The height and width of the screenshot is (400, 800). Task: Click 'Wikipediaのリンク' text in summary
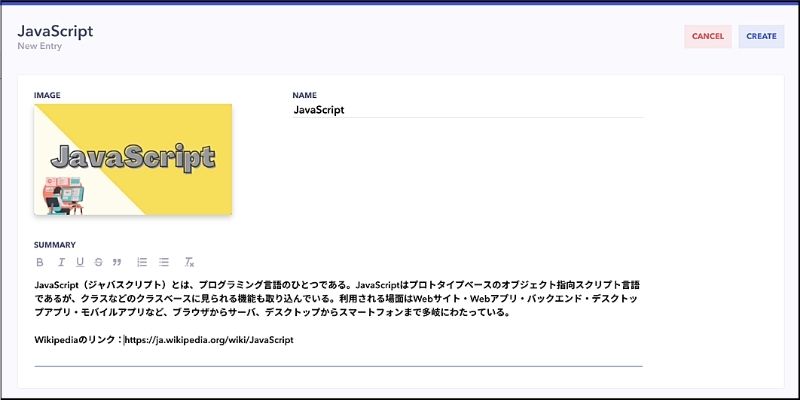coord(76,340)
